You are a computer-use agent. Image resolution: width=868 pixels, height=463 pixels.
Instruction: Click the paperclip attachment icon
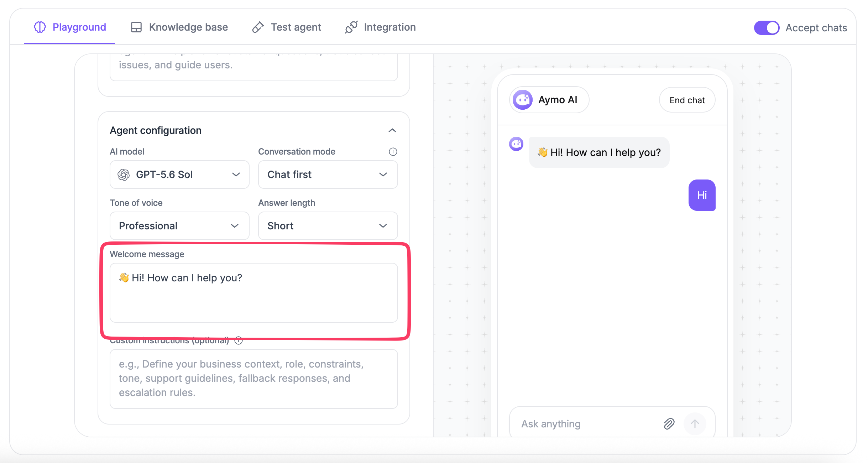click(669, 424)
